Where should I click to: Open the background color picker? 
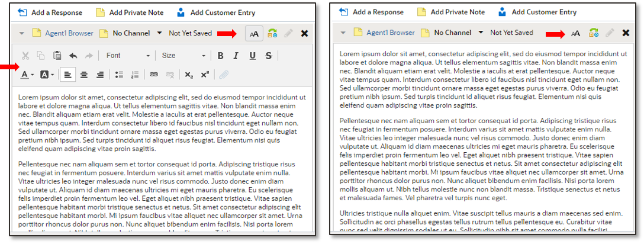pyautogui.click(x=47, y=75)
